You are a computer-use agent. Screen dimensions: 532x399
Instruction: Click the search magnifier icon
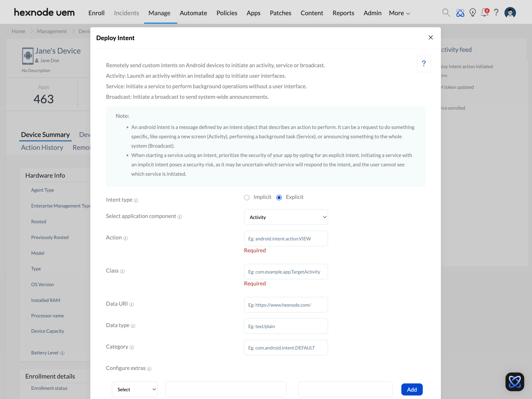click(446, 12)
